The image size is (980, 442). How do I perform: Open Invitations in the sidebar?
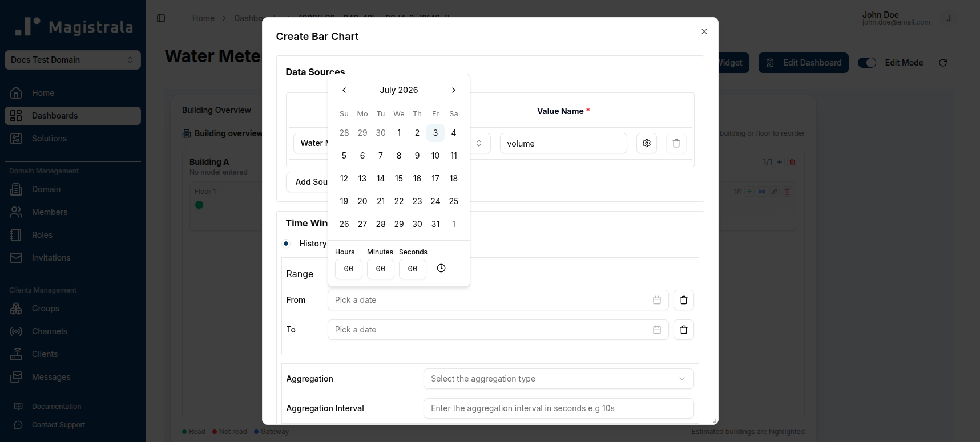(x=72, y=258)
